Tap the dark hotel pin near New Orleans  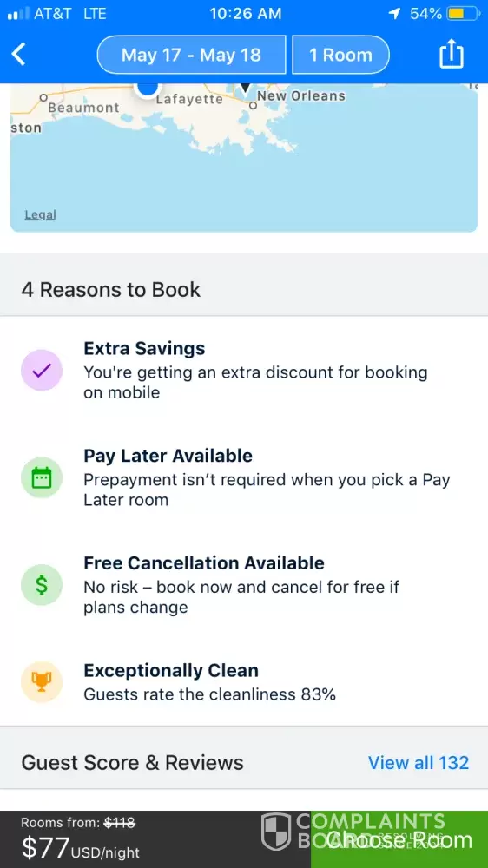(x=246, y=88)
